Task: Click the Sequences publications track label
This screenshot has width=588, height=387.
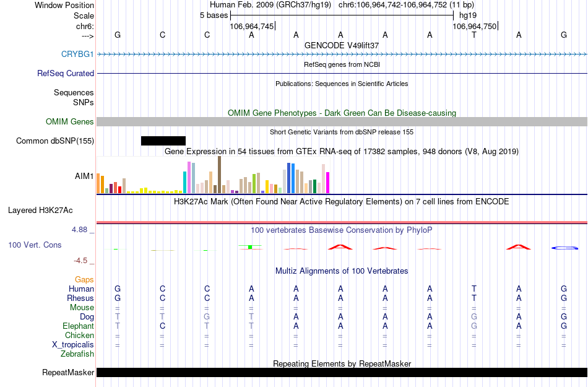Action: (x=74, y=93)
